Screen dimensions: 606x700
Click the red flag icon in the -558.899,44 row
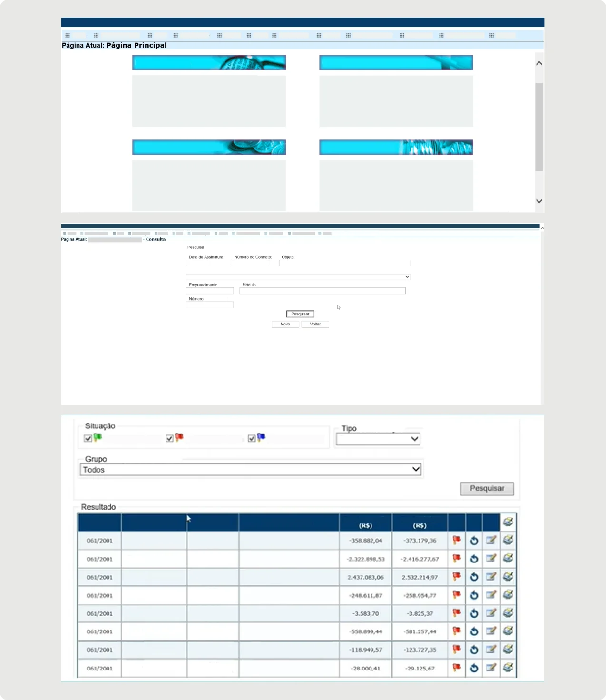click(457, 631)
